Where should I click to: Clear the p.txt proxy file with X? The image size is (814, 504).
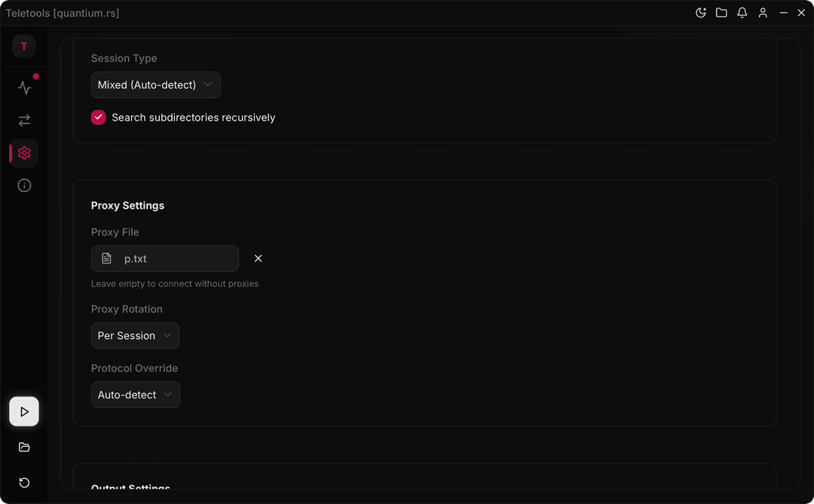(x=258, y=258)
